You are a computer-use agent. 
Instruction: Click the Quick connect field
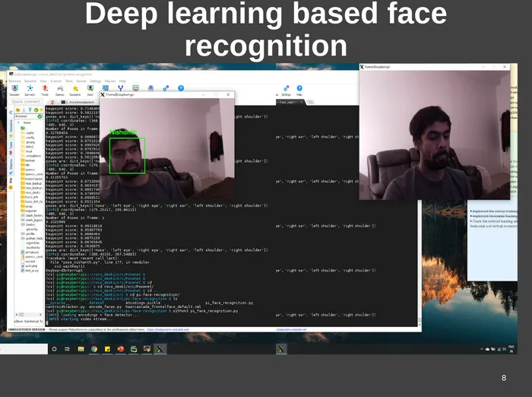[26, 102]
